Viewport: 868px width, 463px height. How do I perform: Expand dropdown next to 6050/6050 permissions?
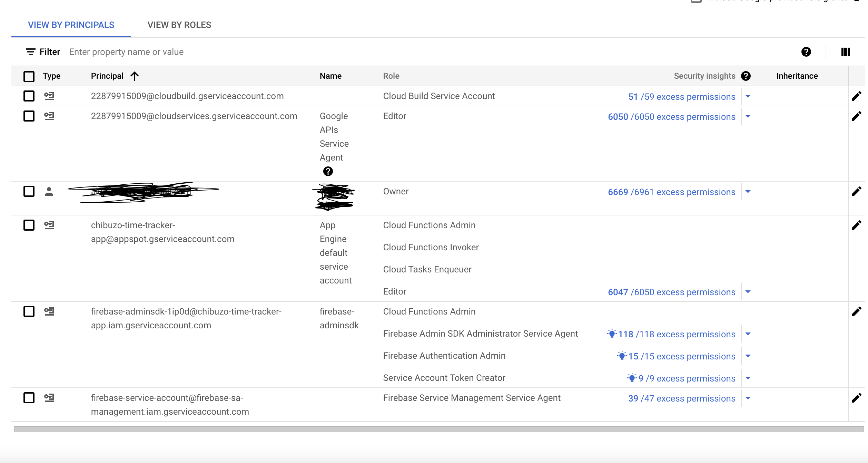point(748,116)
